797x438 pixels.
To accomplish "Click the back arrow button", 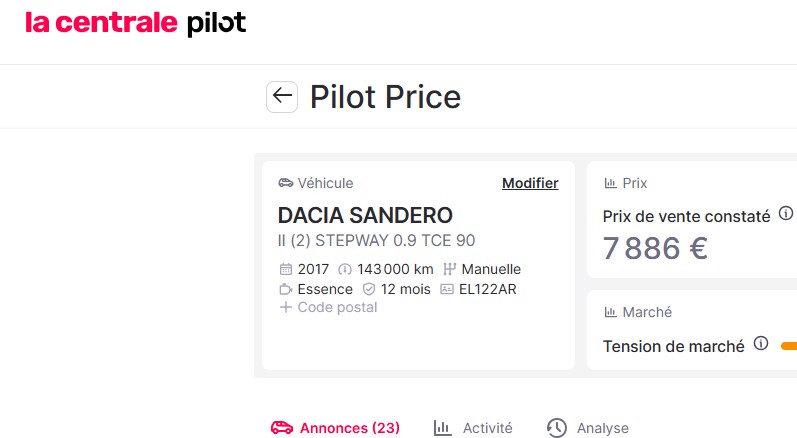I will 282,96.
